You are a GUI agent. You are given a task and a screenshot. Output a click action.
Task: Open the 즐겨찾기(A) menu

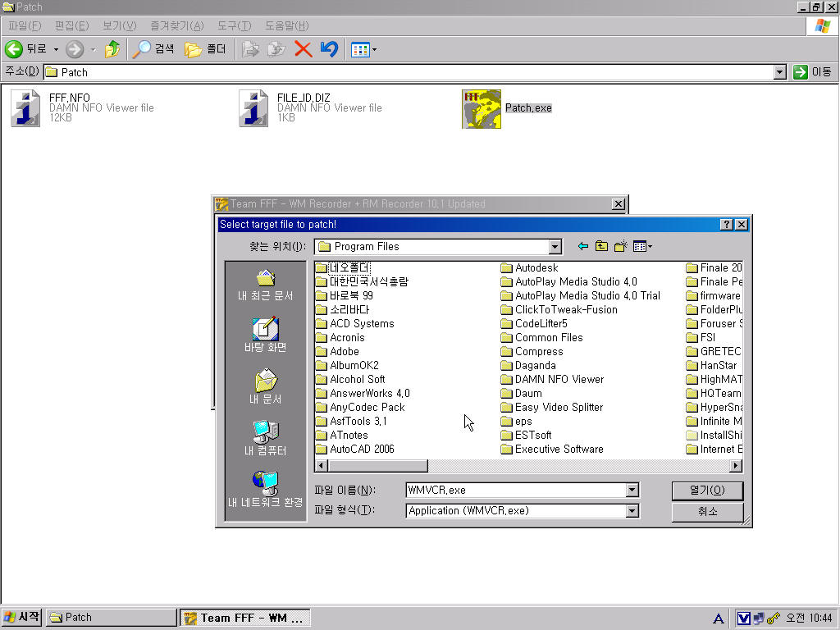[x=177, y=25]
